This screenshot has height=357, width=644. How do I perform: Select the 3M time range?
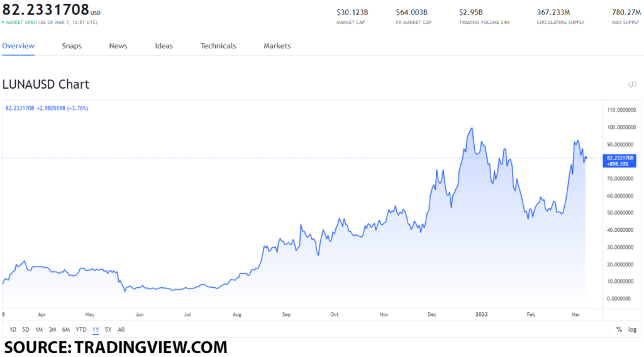point(52,329)
